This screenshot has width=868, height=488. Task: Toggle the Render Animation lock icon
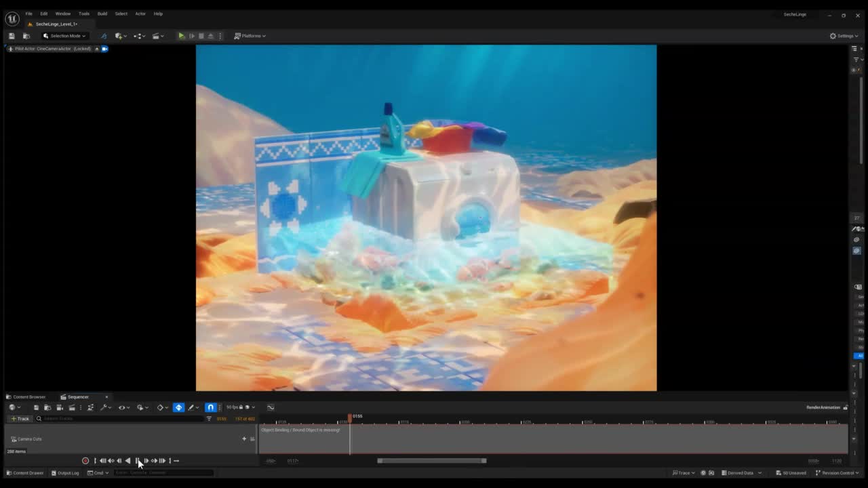[x=845, y=407]
